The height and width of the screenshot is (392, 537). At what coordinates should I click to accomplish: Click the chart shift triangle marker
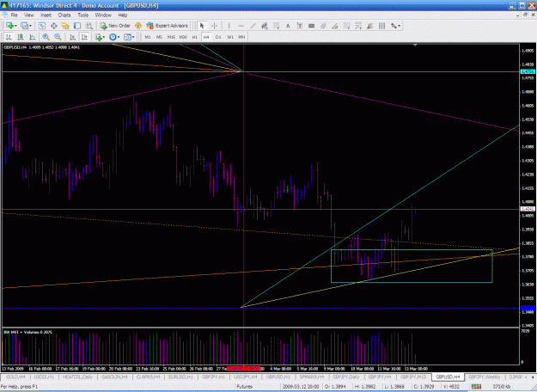415,46
